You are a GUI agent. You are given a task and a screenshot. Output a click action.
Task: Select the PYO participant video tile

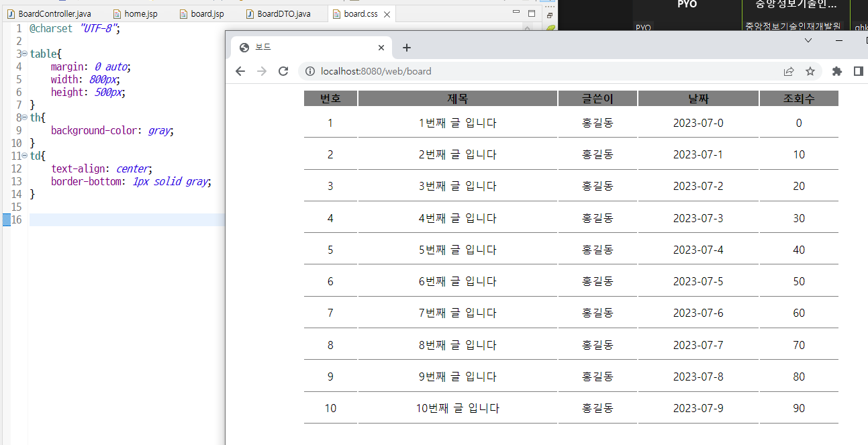click(687, 15)
